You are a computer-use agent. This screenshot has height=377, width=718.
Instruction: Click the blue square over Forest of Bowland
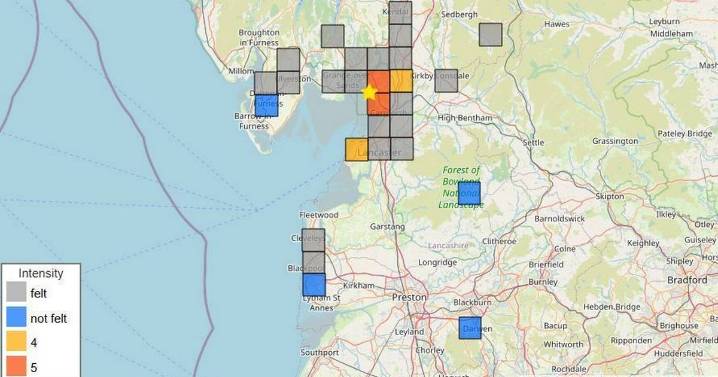(x=469, y=193)
